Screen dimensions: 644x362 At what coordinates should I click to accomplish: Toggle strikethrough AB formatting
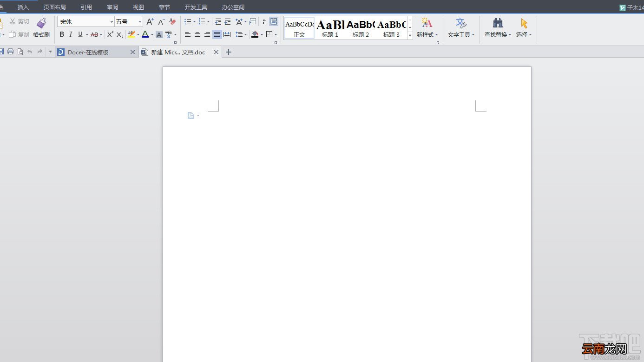coord(94,34)
